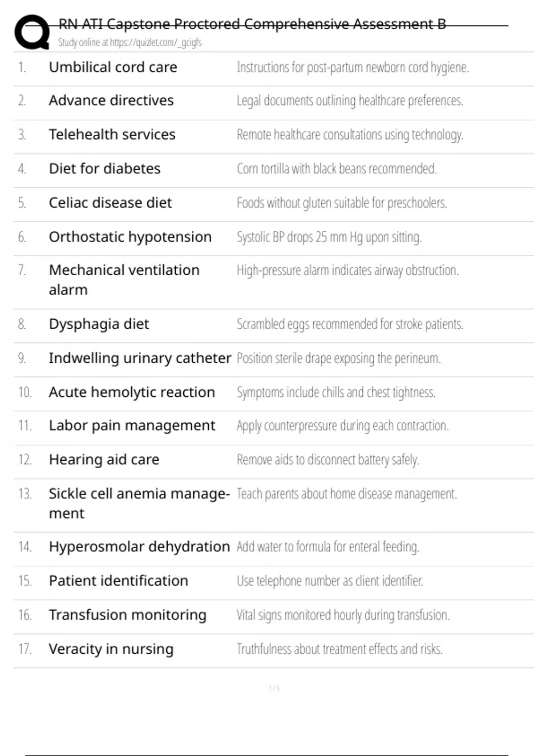Viewport: 534px width, 756px height.
Task: Click the Hyperosmolar dehydration definition
Action: 328,547
